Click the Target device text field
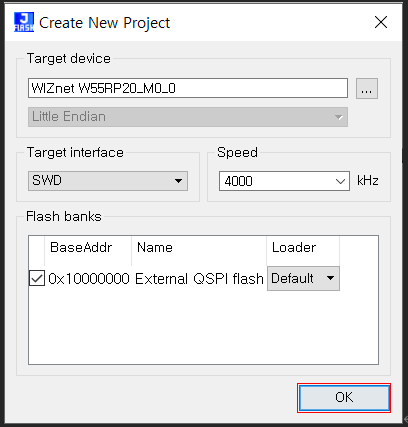This screenshot has width=408, height=427. click(188, 88)
